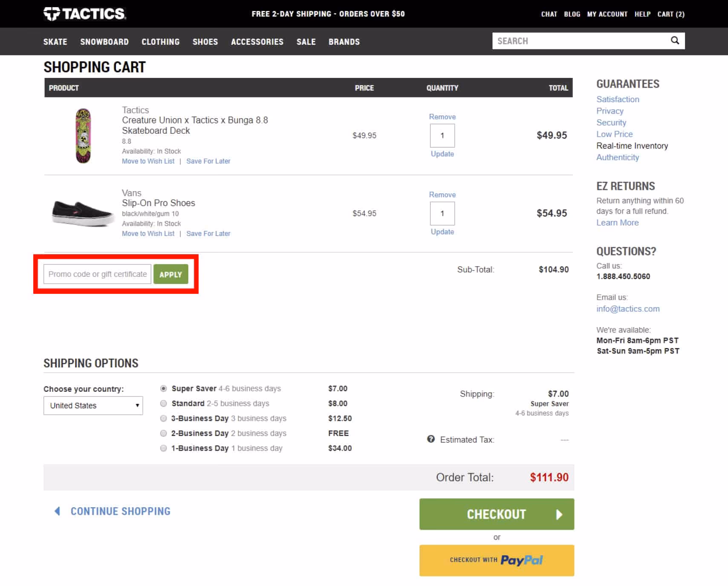Open the Satisfaction guarantee link
The height and width of the screenshot is (586, 728).
pos(618,99)
